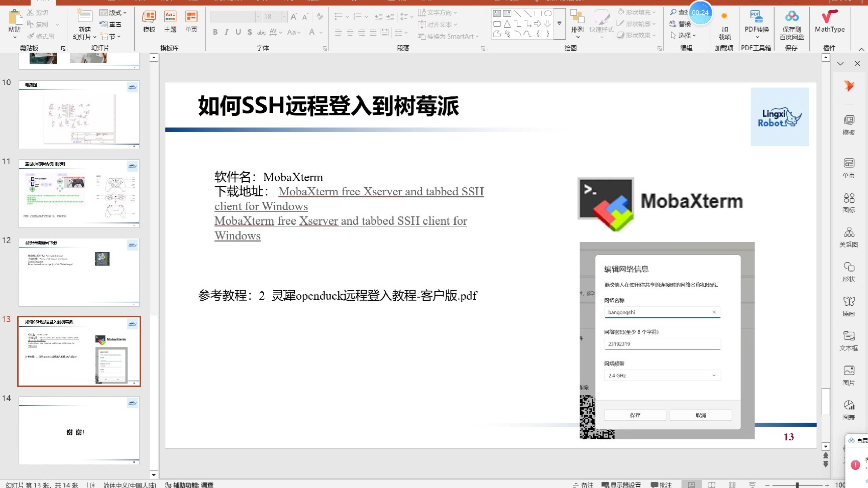
Task: Click the 图片 icon in the right sidebar
Action: 849,375
